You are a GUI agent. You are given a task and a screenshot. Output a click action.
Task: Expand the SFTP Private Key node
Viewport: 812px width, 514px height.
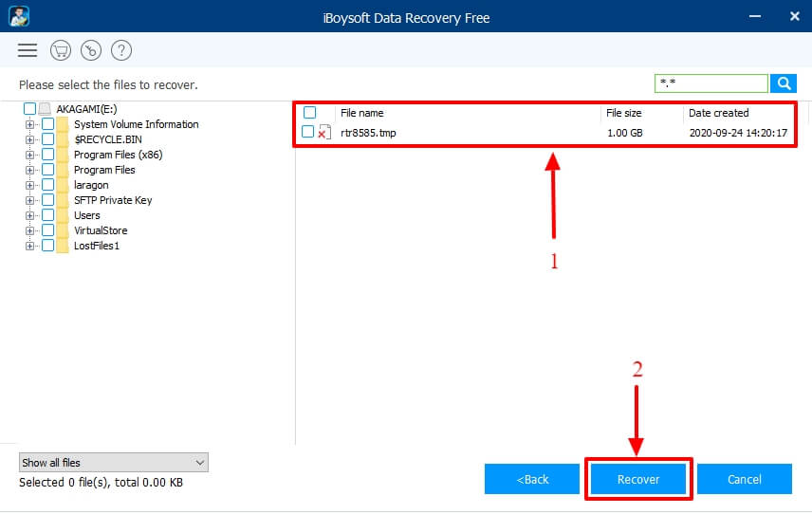coord(30,200)
